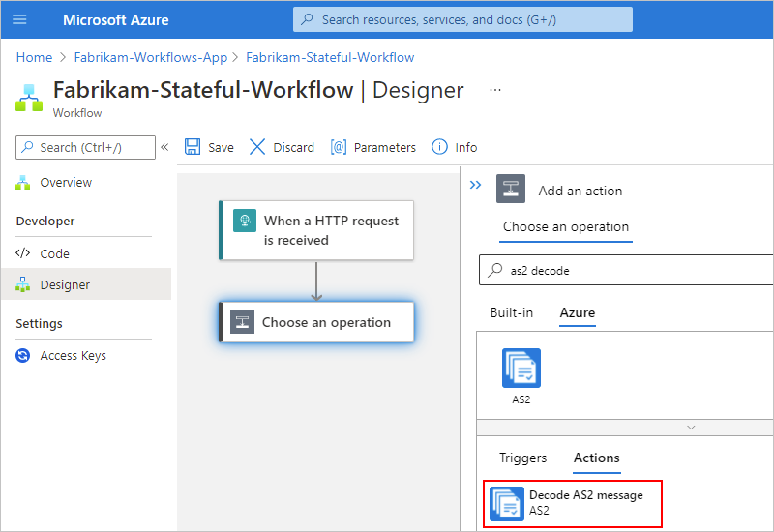Go to Home breadcrumb link
774x532 pixels.
tap(34, 58)
